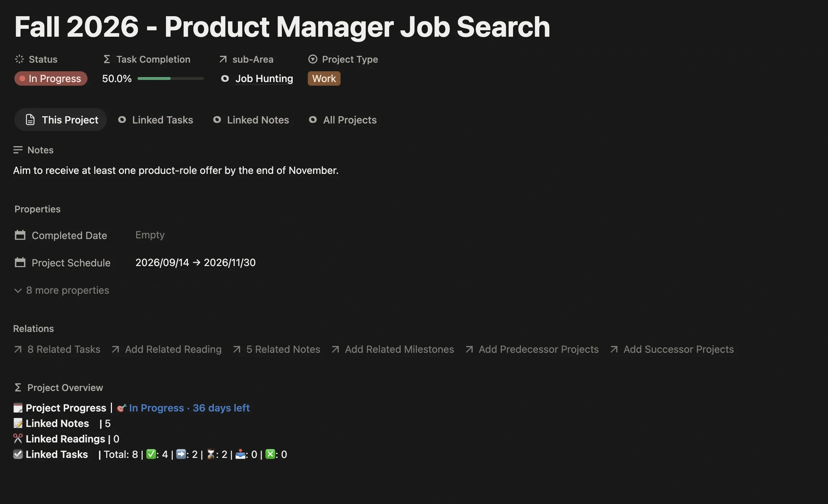Click the Completed Date calendar icon
Viewport: 828px width, 504px height.
[20, 235]
